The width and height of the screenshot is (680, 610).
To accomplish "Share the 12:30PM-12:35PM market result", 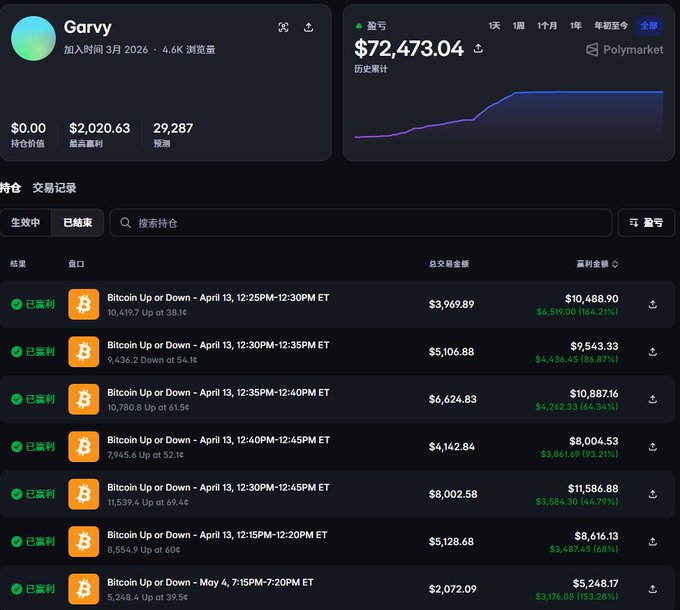I will click(x=653, y=352).
